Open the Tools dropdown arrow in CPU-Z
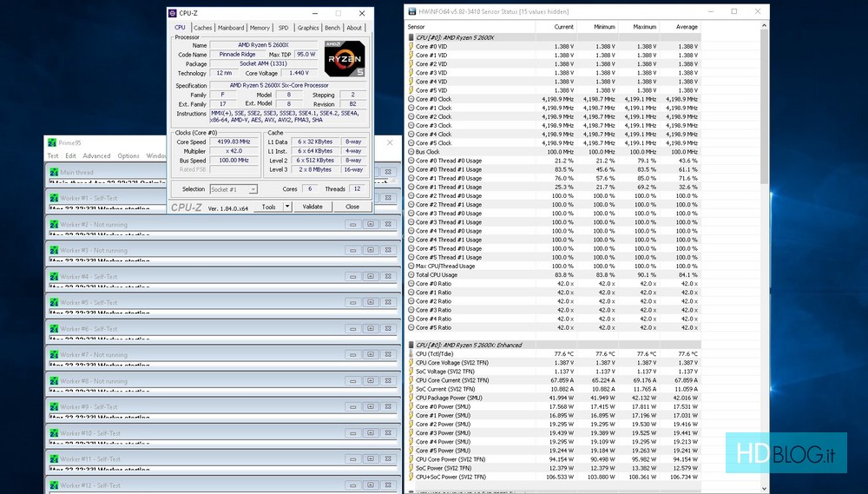Image resolution: width=868 pixels, height=494 pixels. coord(286,207)
